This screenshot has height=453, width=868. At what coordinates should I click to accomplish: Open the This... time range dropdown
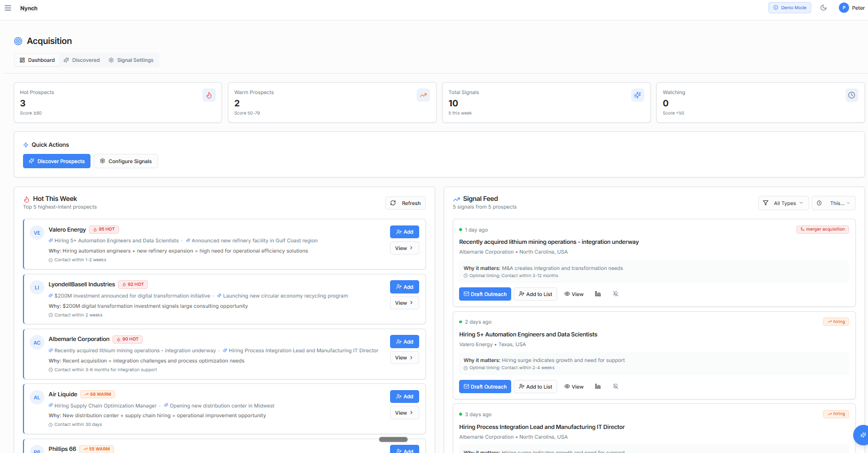[834, 203]
